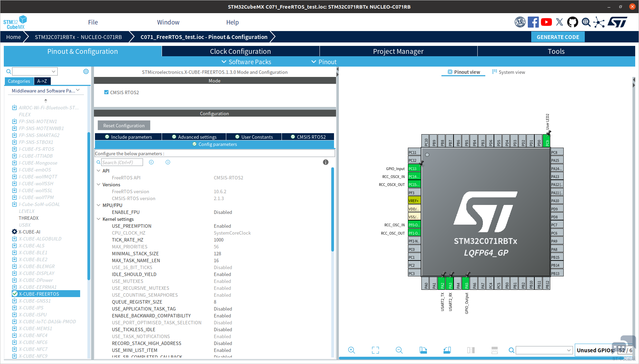Click the X-CUBE-AI gear icon
The height and width of the screenshot is (364, 639).
click(15, 232)
